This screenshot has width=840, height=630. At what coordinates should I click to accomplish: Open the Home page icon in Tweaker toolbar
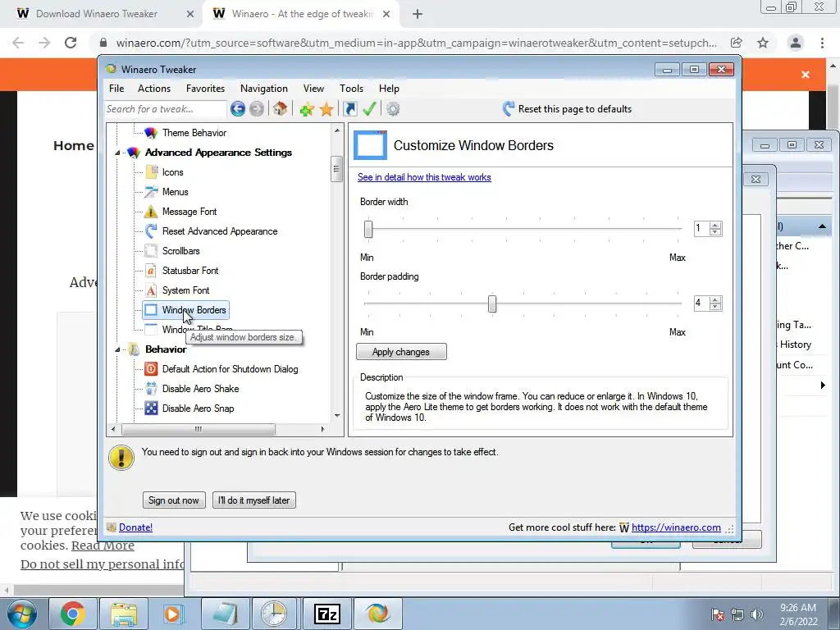(280, 109)
